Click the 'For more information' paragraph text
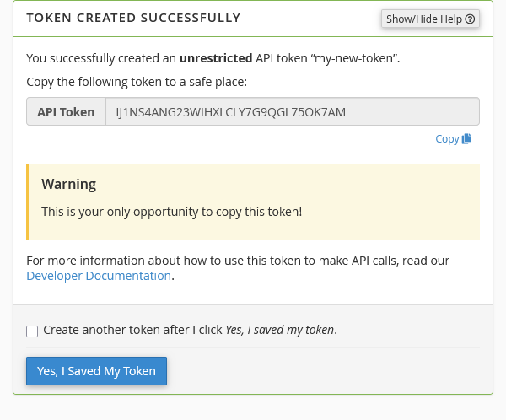506x420 pixels. pyautogui.click(x=236, y=260)
